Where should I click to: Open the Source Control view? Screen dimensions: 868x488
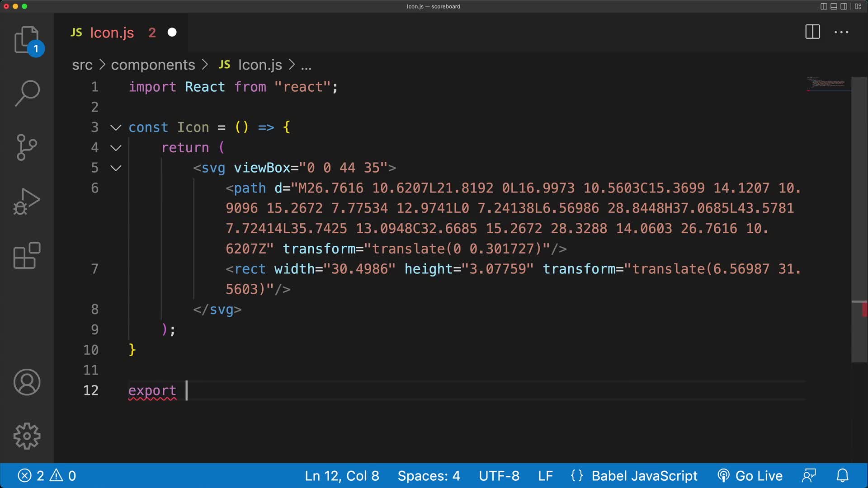click(27, 147)
